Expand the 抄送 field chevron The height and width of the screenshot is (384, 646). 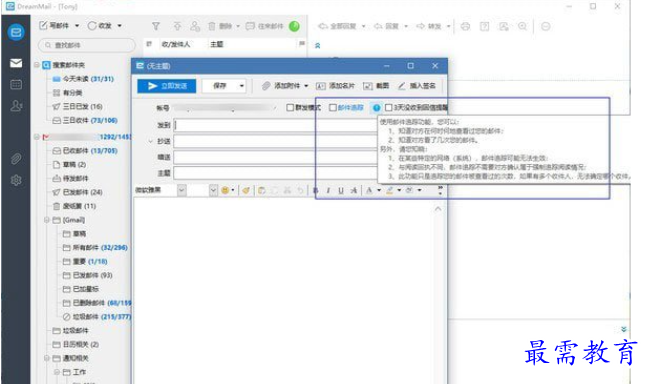[x=150, y=141]
